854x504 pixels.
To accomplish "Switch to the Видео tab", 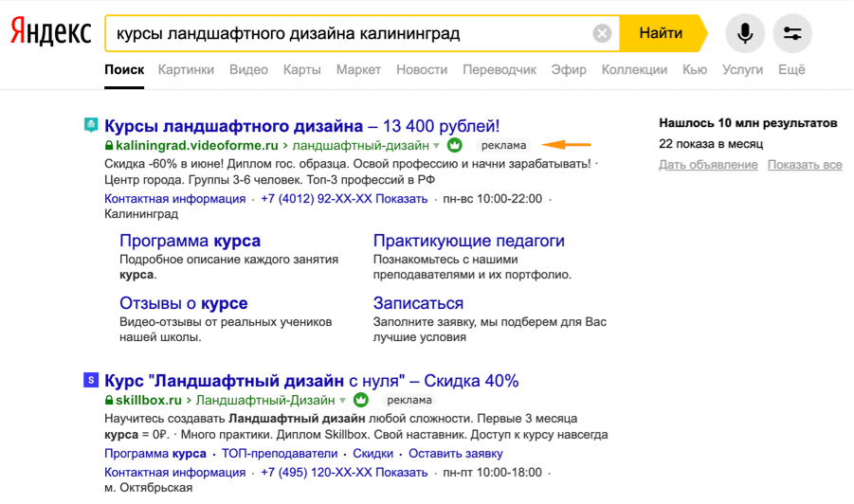I will 248,70.
